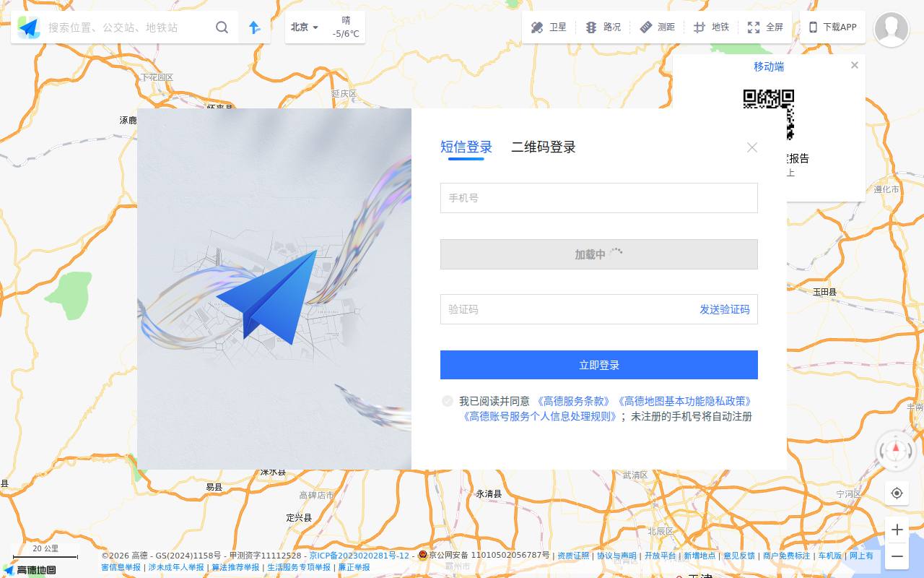Click the compass icon near bottom right
This screenshot has width=924, height=578.
click(x=897, y=451)
